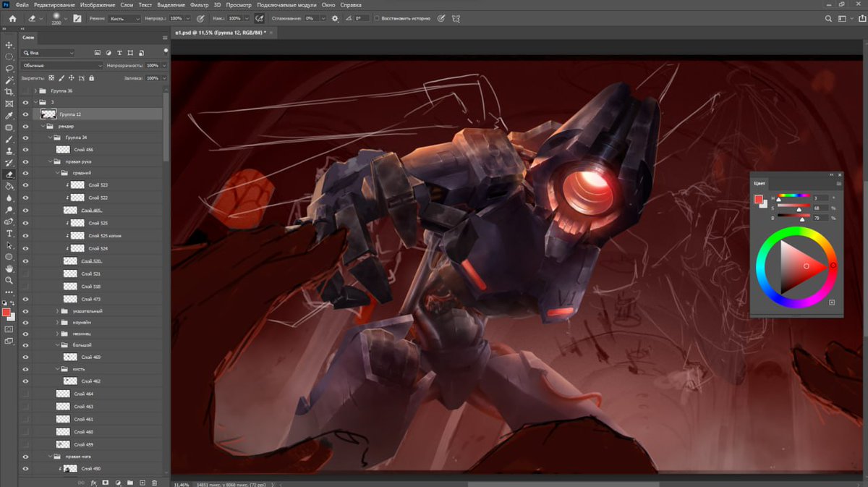Open the Файл menu

pos(22,4)
